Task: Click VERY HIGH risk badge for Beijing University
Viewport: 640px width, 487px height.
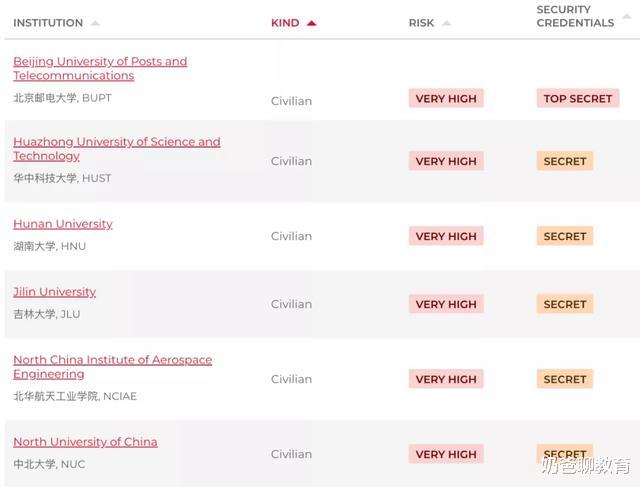Action: [x=446, y=99]
